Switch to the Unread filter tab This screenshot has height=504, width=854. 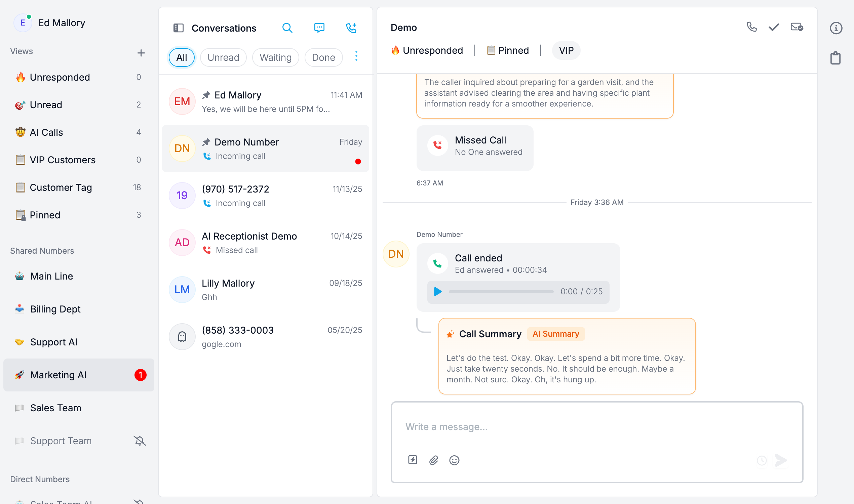pos(223,57)
